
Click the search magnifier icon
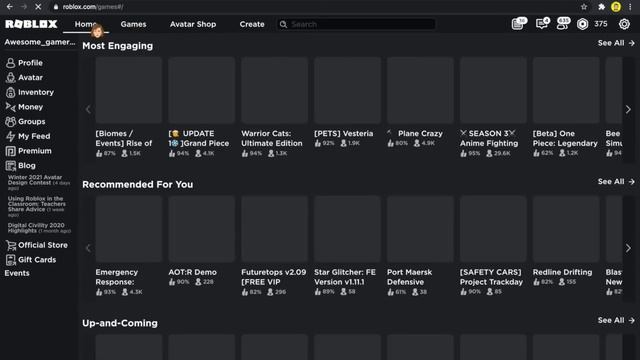click(x=283, y=24)
